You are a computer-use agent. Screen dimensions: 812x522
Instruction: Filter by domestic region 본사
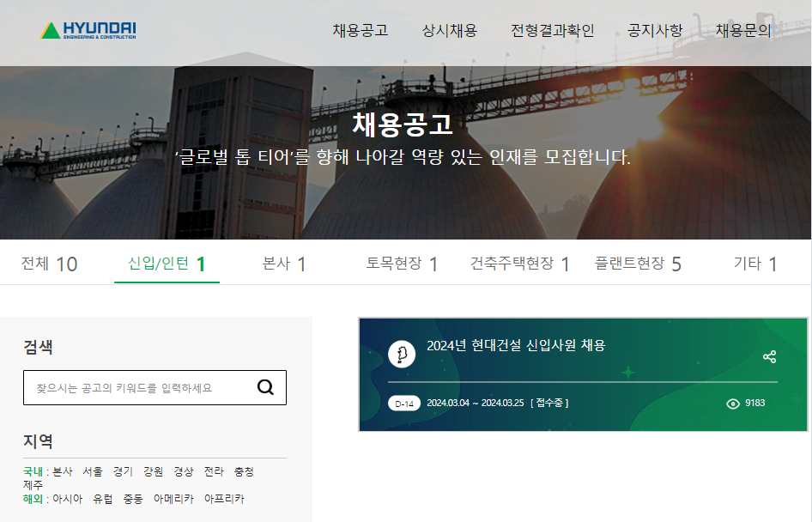pyautogui.click(x=63, y=471)
